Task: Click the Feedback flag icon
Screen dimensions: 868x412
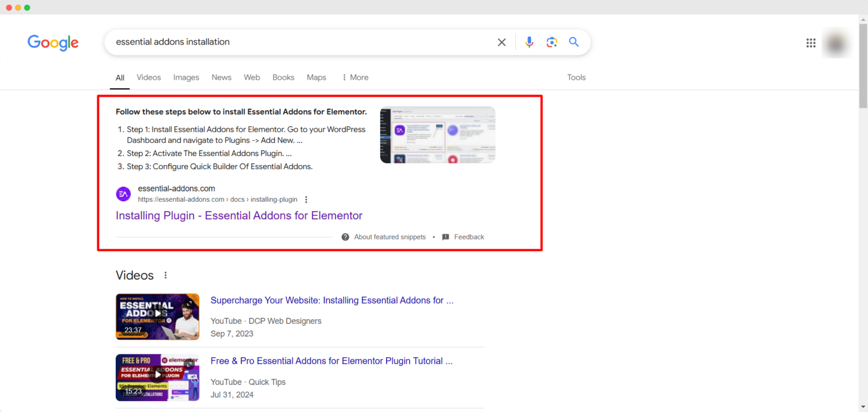Action: [446, 237]
